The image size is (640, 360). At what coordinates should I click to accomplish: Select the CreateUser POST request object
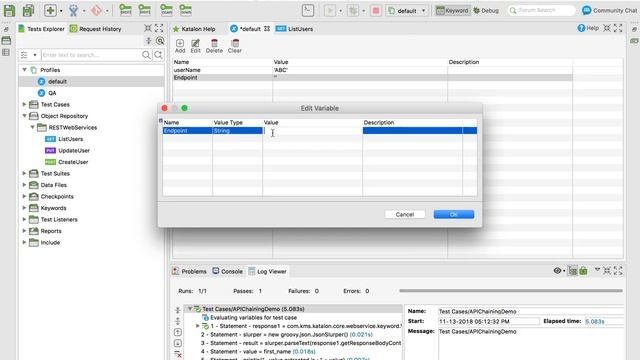click(67, 162)
